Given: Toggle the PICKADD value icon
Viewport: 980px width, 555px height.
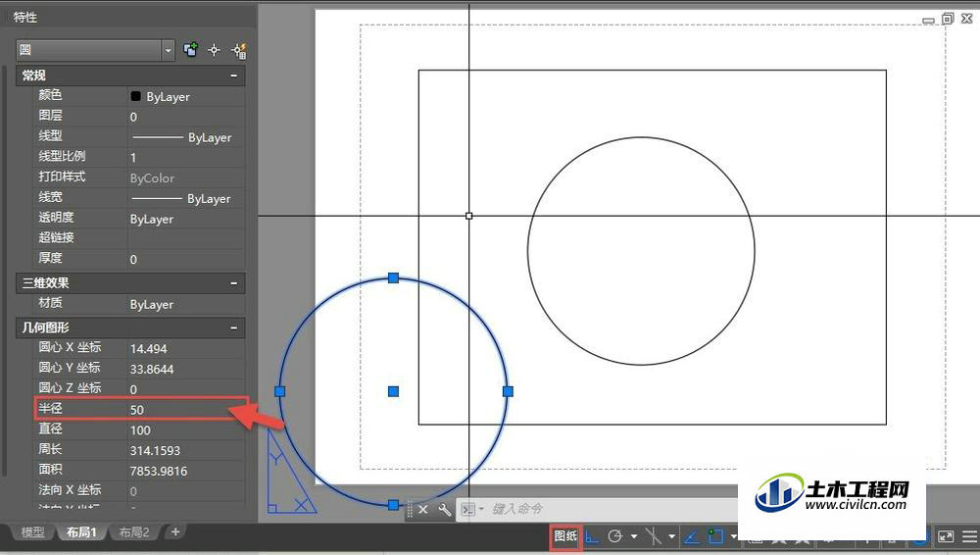Looking at the screenshot, I should pyautogui.click(x=191, y=50).
